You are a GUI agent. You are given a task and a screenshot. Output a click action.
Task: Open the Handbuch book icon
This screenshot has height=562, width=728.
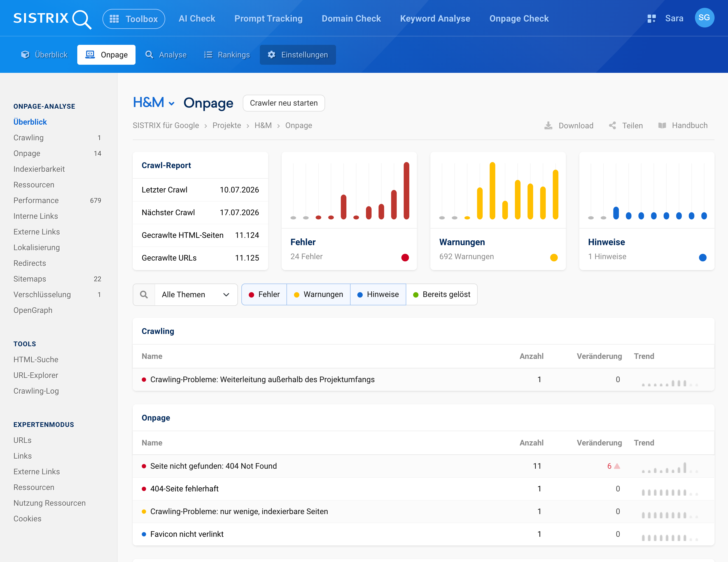[x=662, y=126]
